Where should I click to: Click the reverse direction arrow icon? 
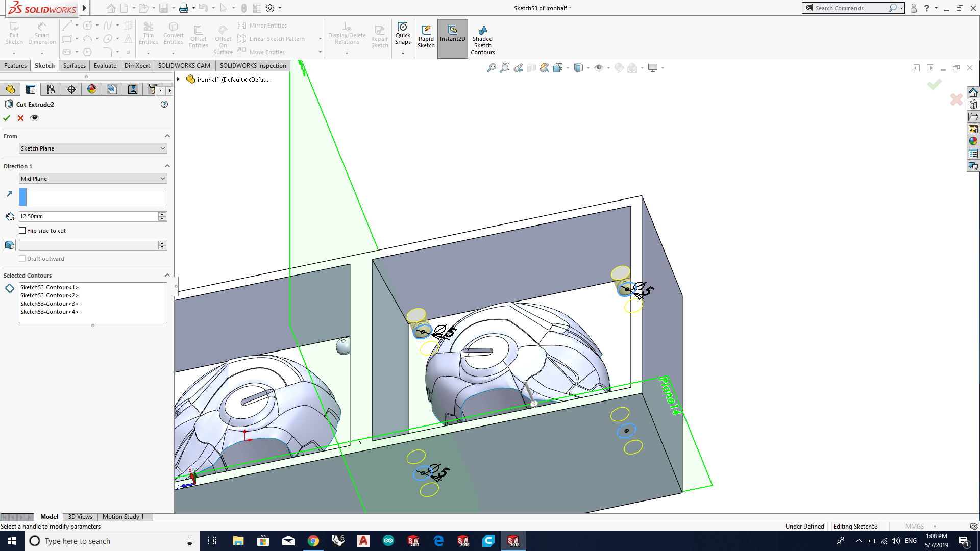[x=9, y=194]
